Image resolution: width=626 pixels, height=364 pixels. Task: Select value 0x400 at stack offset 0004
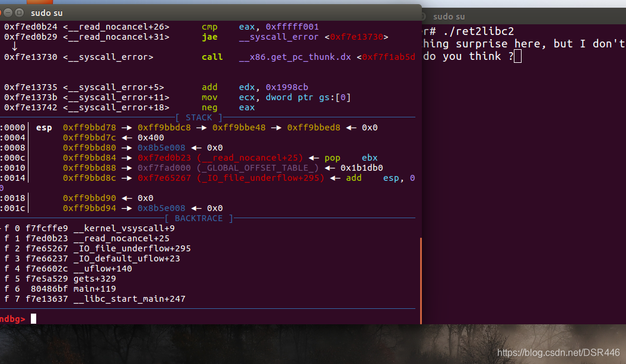151,138
